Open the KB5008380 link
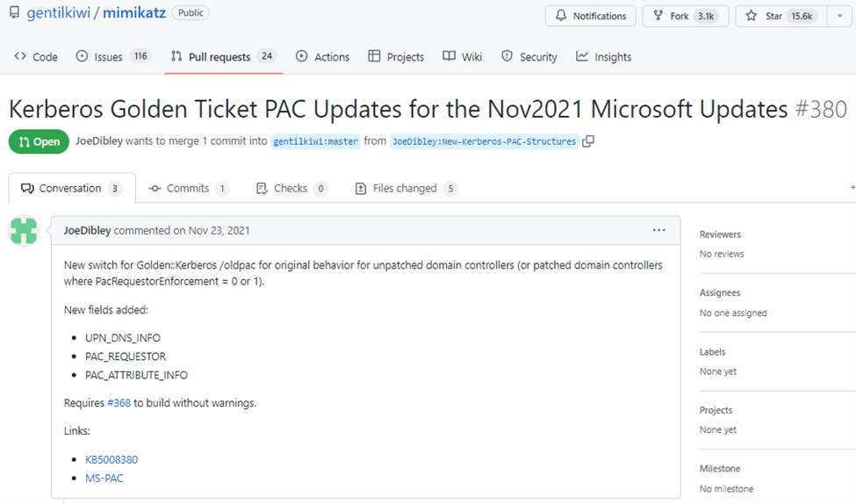856x504 pixels. 111,460
